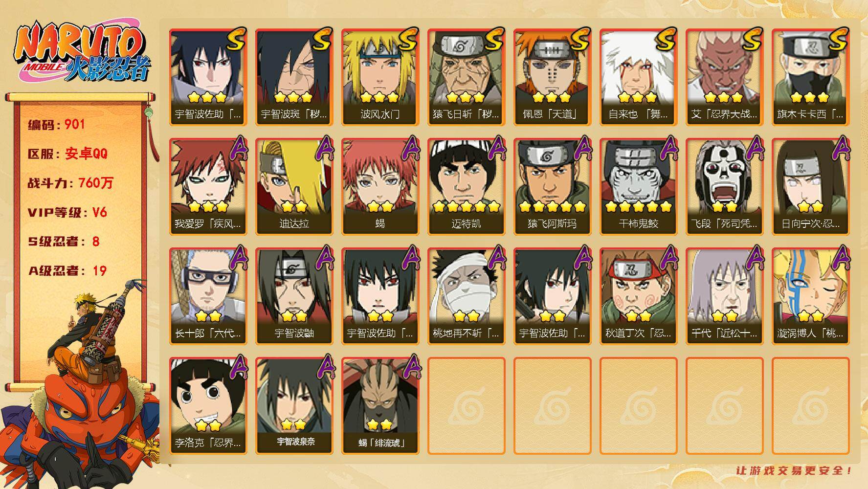
Task: Click the 宇智波泉奈 character portrait
Action: click(294, 406)
